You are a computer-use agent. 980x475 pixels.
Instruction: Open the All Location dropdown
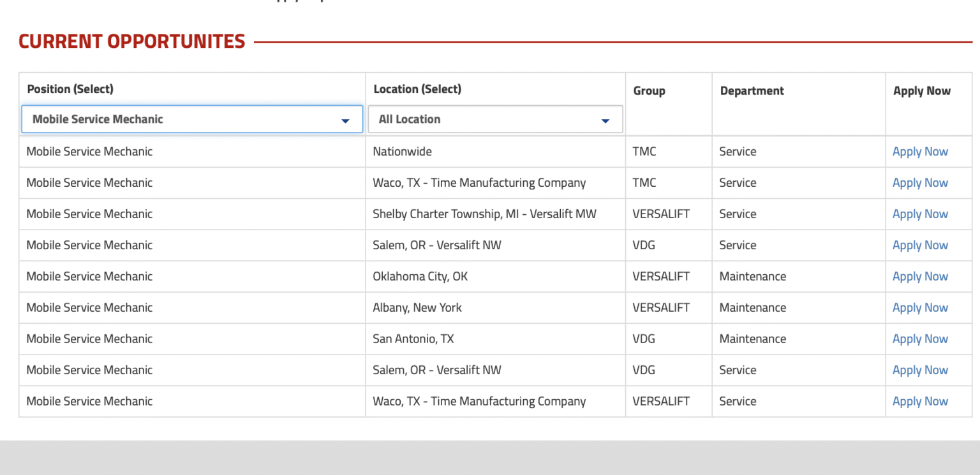pos(494,119)
